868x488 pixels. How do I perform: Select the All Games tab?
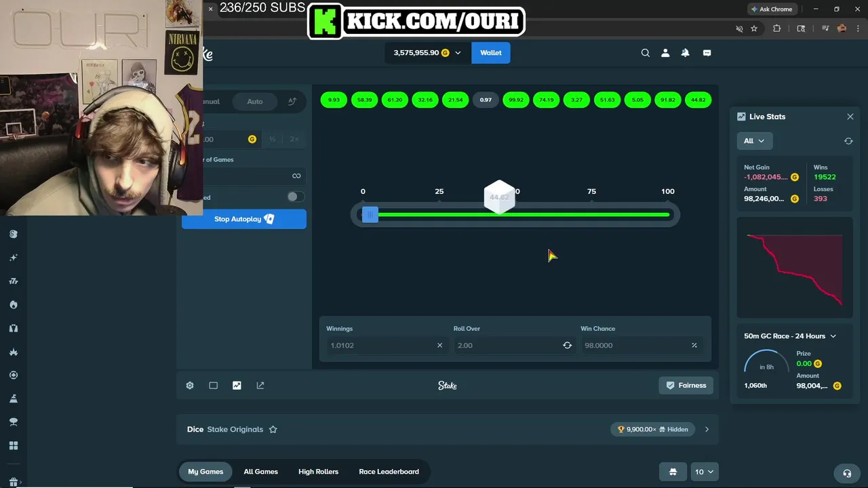pyautogui.click(x=261, y=472)
